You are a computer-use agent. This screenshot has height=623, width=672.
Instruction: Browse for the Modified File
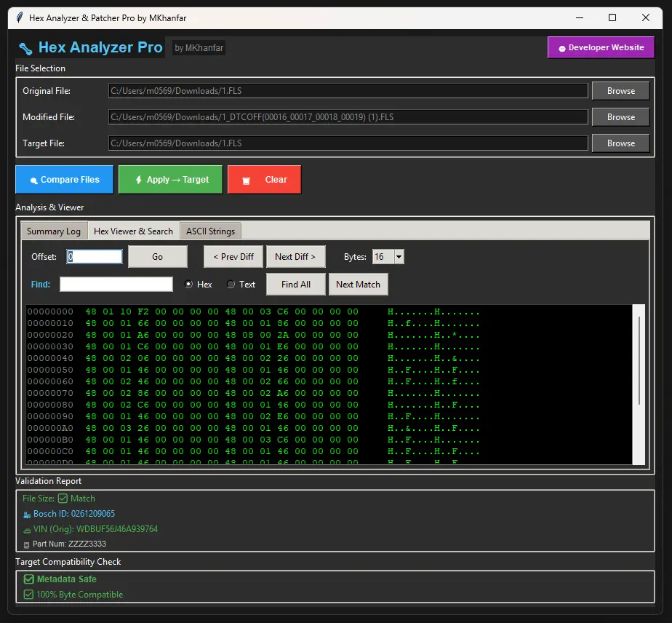[x=620, y=117]
